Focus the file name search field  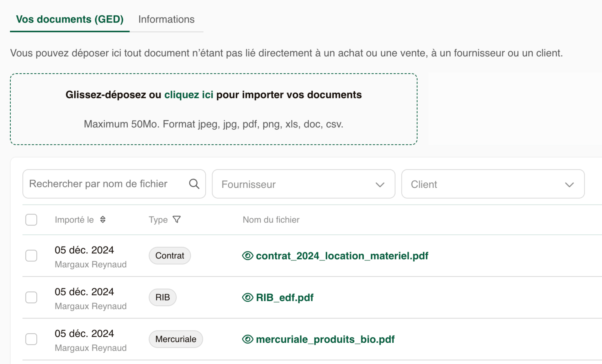(103, 184)
